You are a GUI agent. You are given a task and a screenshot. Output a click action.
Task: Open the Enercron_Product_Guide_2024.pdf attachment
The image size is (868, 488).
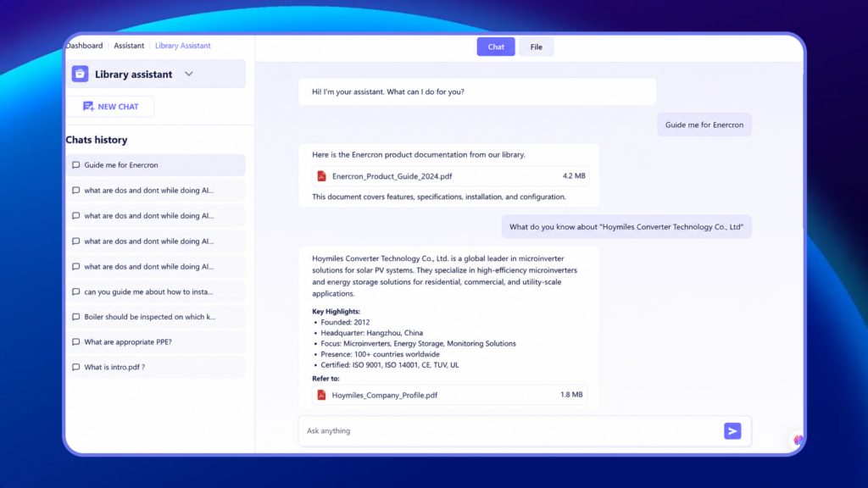click(x=450, y=176)
